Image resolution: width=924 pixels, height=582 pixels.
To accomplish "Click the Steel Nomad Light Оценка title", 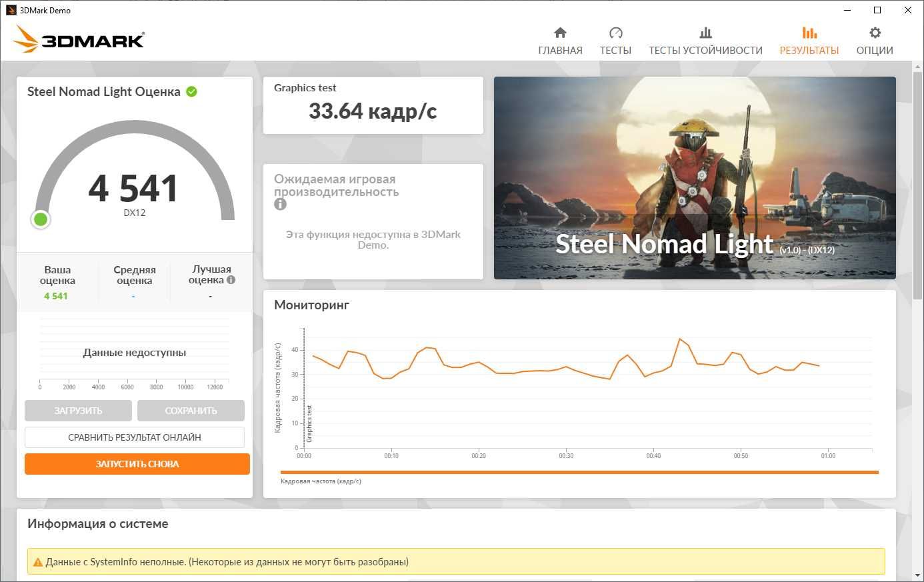I will [x=104, y=92].
